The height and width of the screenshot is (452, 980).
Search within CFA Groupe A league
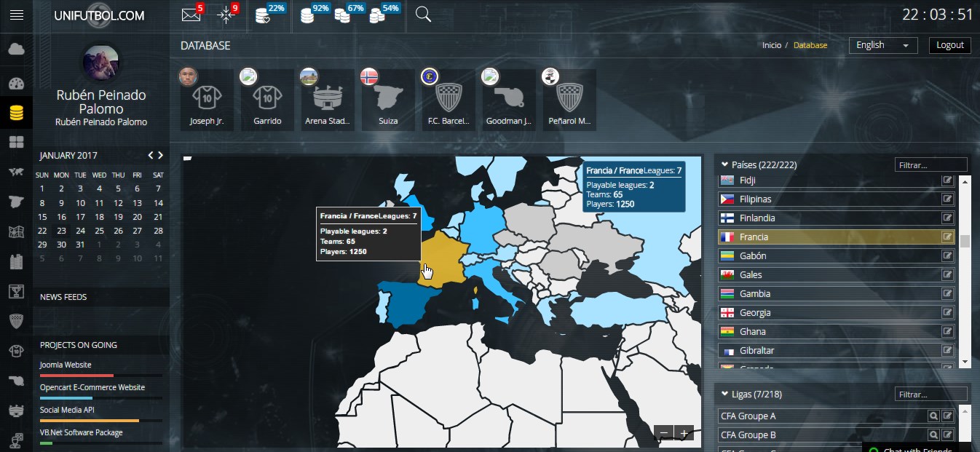click(x=933, y=416)
